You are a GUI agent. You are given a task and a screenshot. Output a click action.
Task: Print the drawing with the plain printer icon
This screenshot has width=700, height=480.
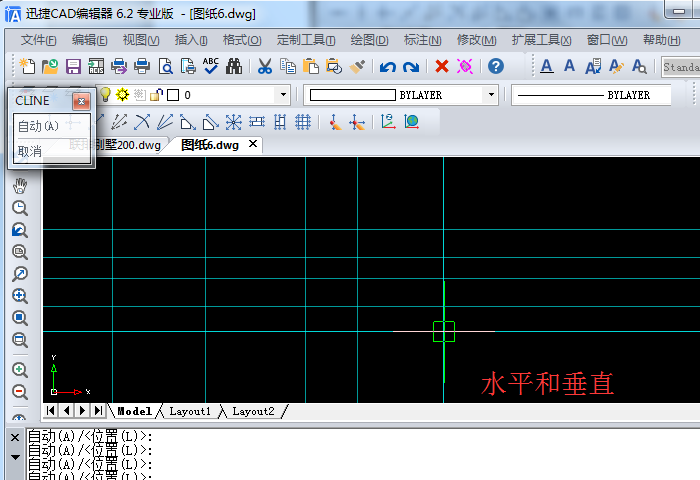(142, 67)
